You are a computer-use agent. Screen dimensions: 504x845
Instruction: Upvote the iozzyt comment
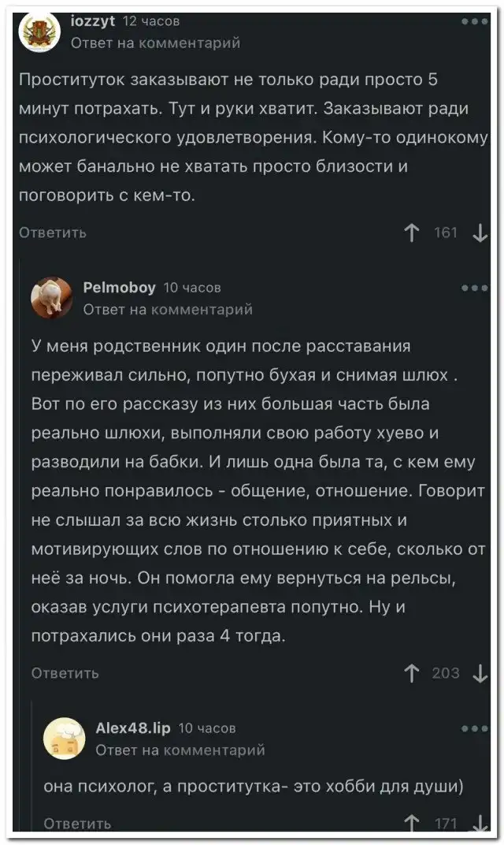point(410,233)
